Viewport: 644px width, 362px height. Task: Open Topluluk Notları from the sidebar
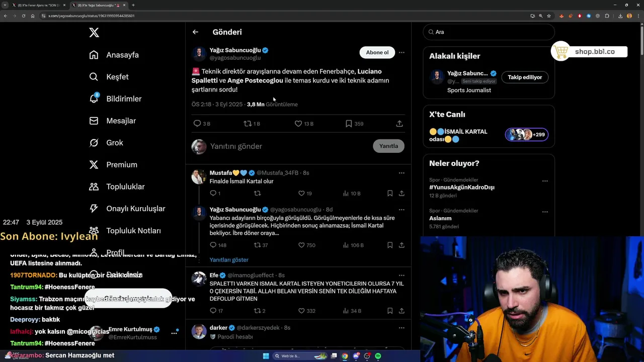click(125, 231)
